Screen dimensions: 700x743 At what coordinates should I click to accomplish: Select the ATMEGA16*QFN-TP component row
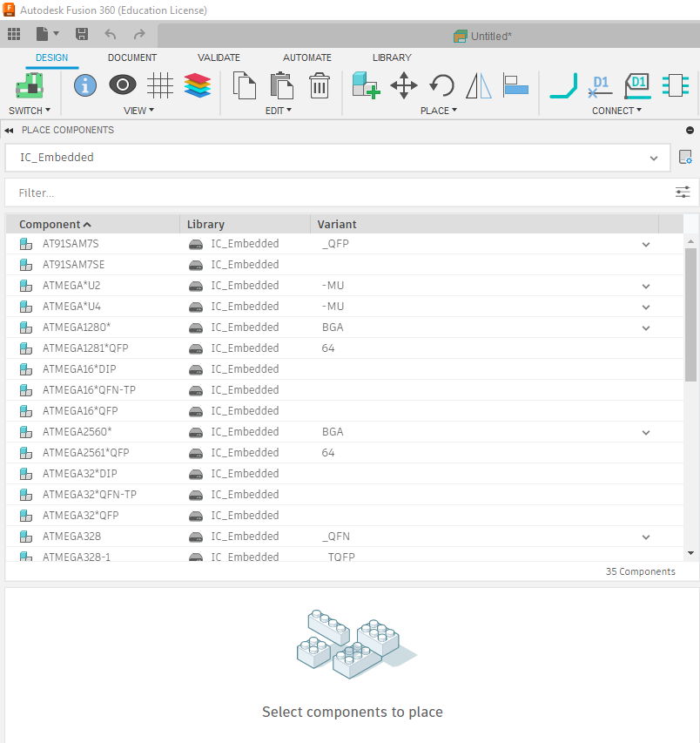(x=344, y=390)
